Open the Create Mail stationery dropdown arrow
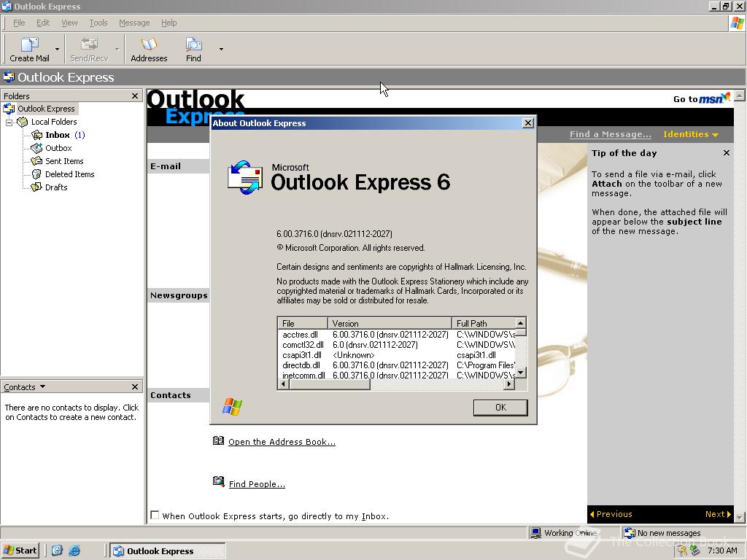The image size is (747, 560). [x=57, y=49]
